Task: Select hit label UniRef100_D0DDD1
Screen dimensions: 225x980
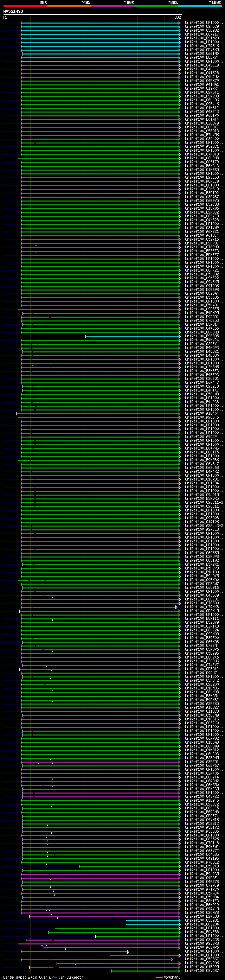Action: [x=202, y=317]
